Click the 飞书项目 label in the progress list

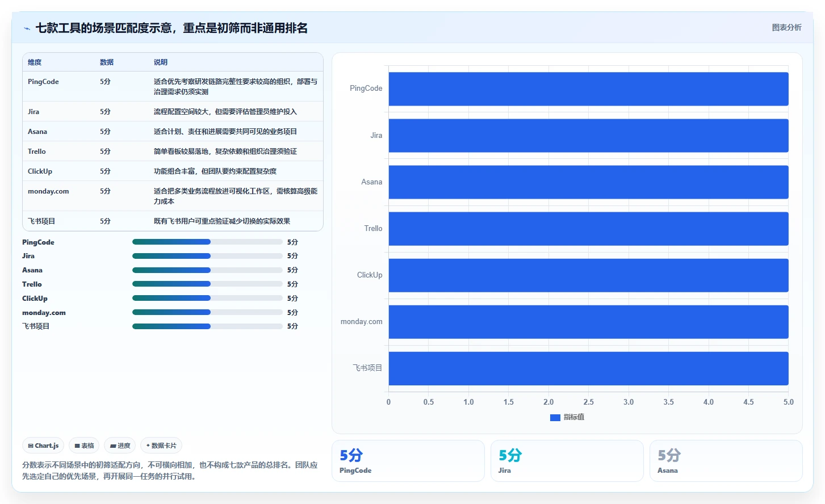click(36, 326)
